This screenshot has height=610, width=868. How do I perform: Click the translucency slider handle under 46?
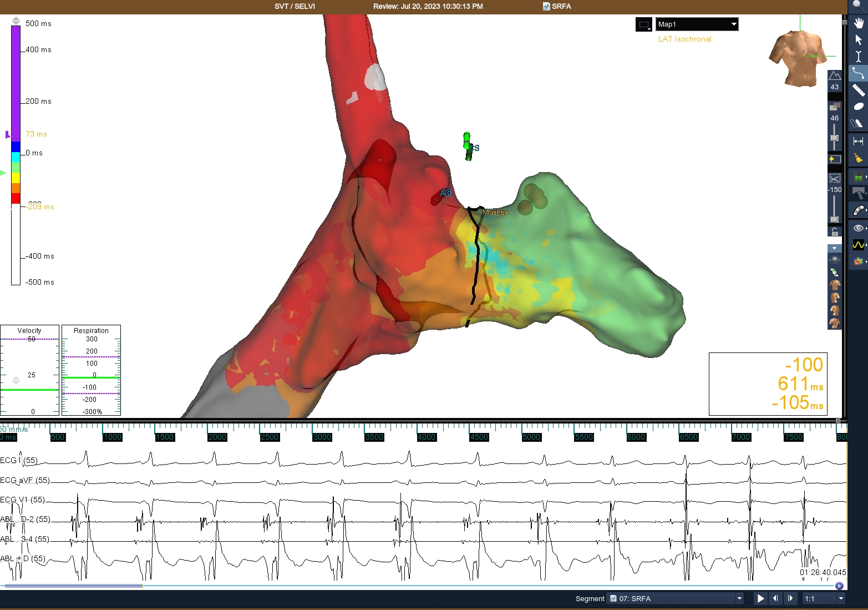coord(835,138)
